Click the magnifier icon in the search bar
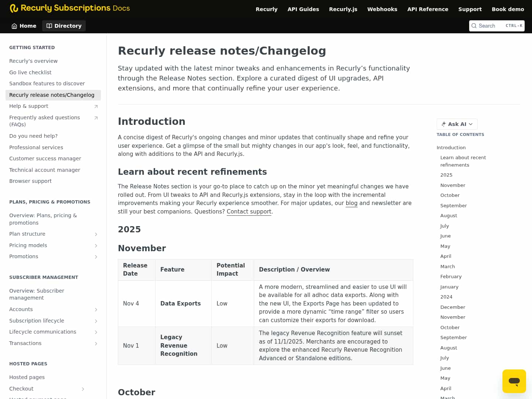The width and height of the screenshot is (532, 399). [x=474, y=26]
